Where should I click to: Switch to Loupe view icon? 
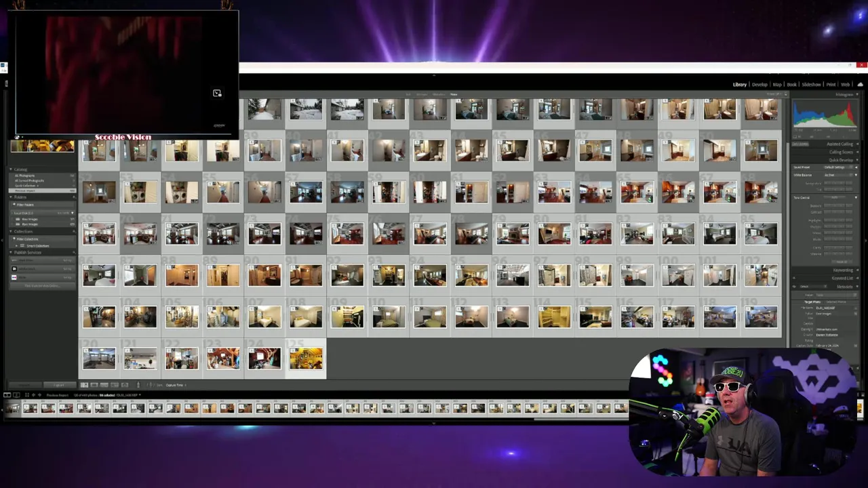coord(94,385)
